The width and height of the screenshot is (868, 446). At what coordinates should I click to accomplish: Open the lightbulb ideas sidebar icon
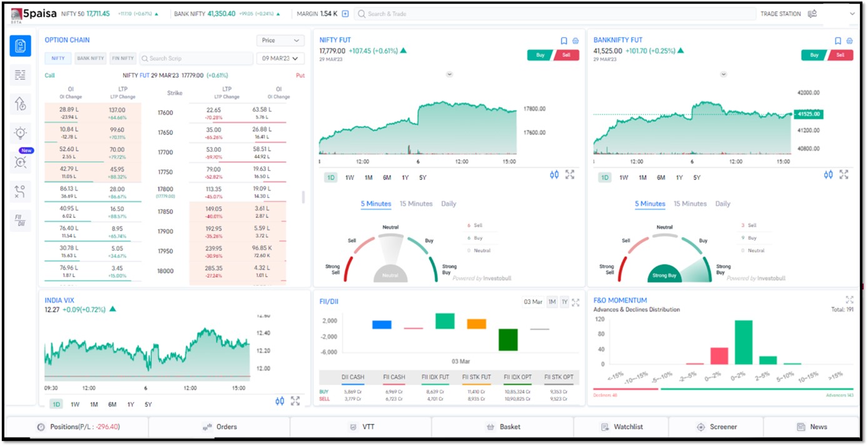coord(20,133)
